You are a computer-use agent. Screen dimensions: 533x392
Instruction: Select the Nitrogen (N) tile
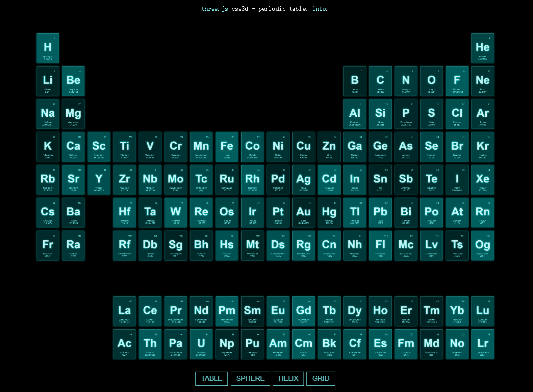406,81
